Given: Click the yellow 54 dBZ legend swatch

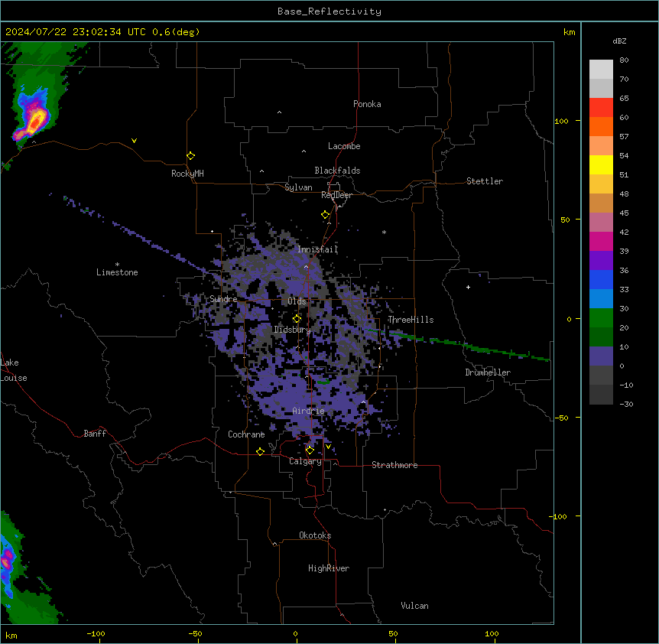Looking at the screenshot, I should pyautogui.click(x=601, y=164).
